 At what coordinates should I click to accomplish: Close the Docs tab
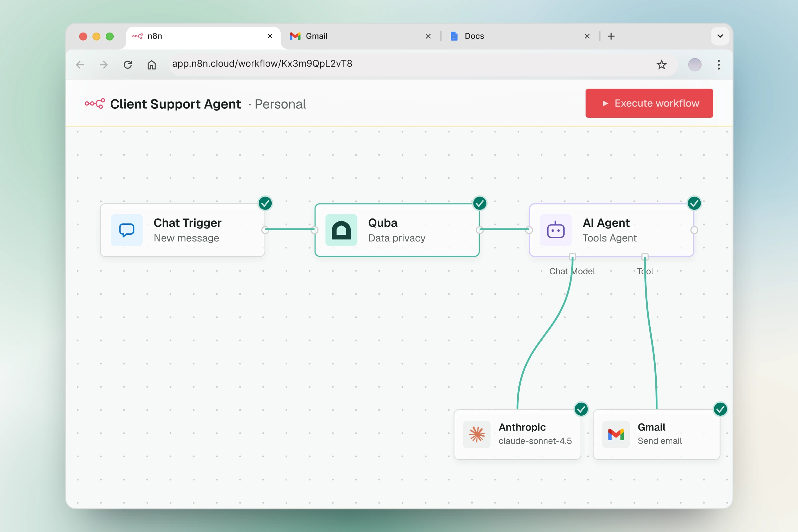587,36
